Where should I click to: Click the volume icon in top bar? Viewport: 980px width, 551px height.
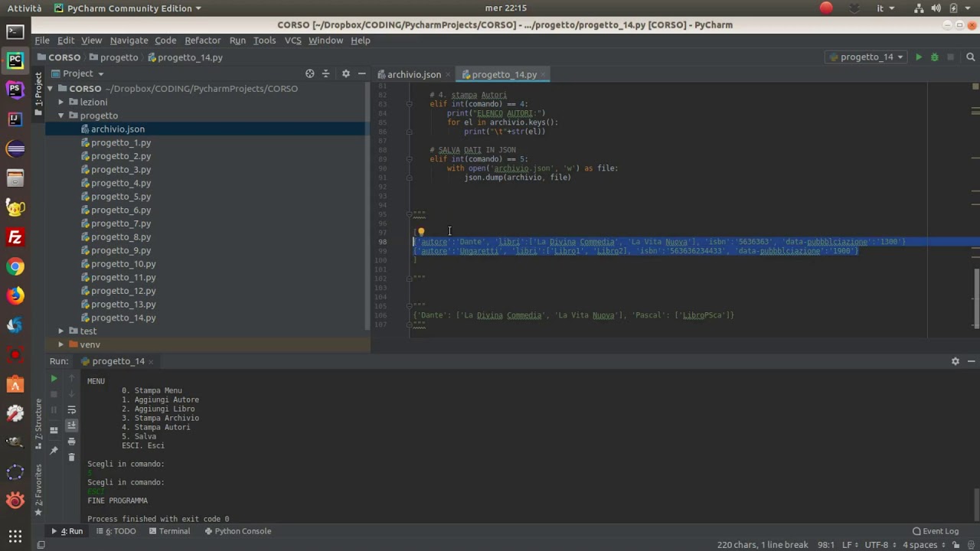pyautogui.click(x=935, y=8)
